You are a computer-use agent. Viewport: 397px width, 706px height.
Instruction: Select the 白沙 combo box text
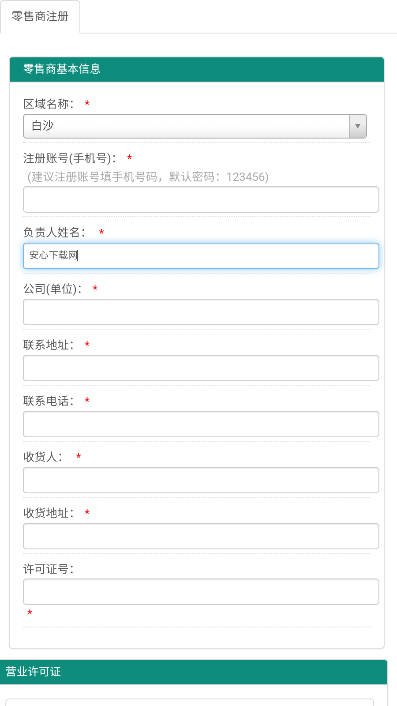(x=43, y=126)
